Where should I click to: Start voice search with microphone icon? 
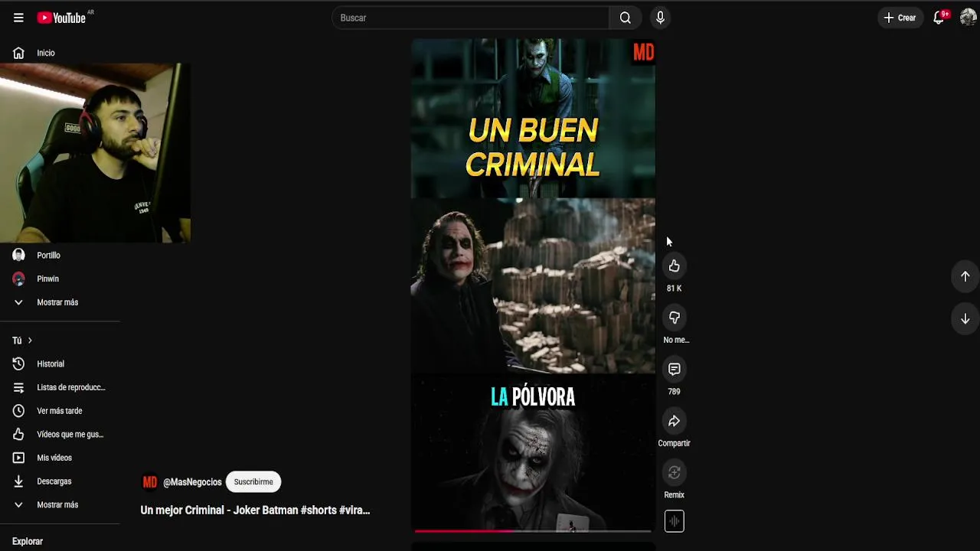coord(660,18)
